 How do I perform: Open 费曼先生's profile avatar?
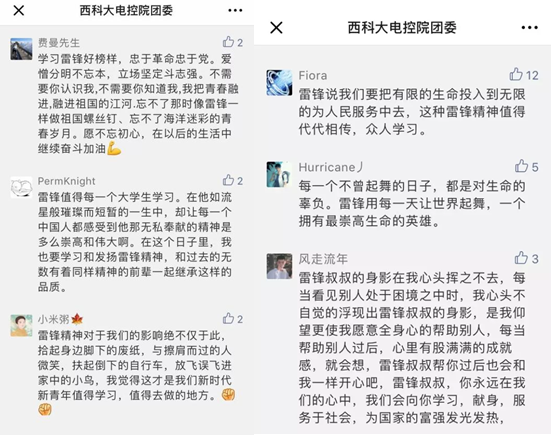(x=21, y=49)
